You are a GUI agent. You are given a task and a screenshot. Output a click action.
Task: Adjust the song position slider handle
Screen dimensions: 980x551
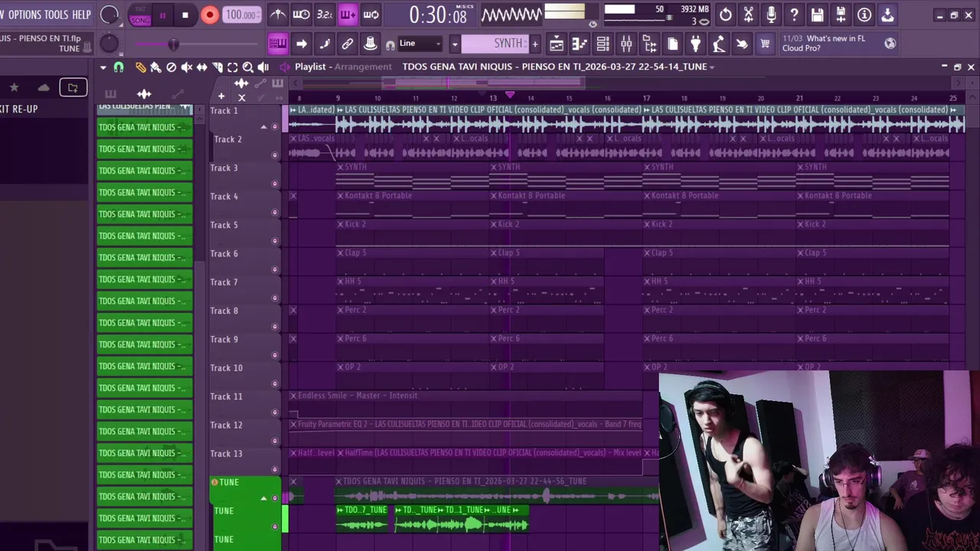click(173, 44)
